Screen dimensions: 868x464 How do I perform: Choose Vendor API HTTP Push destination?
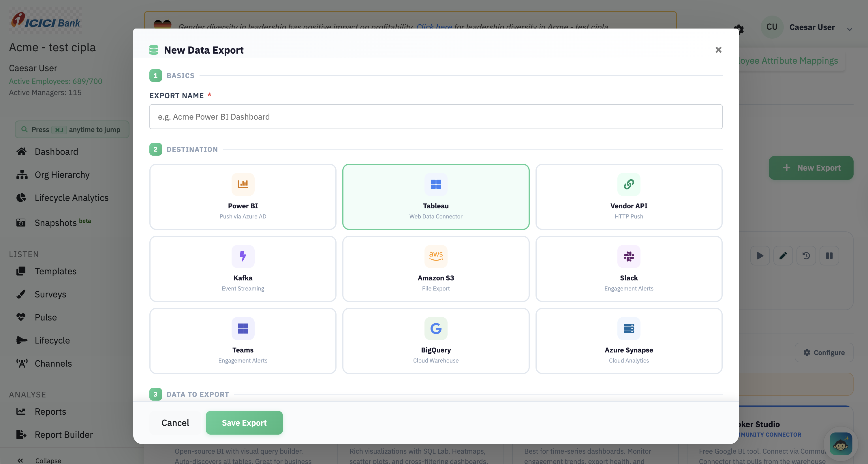click(x=629, y=197)
